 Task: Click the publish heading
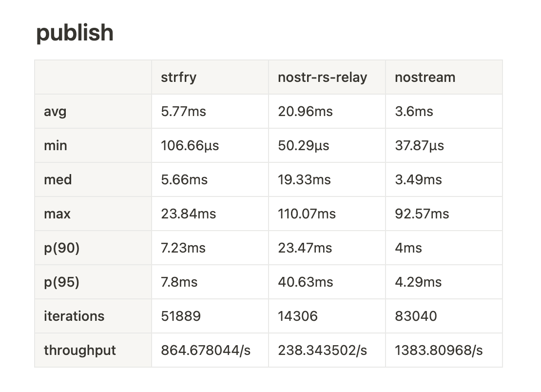(75, 33)
